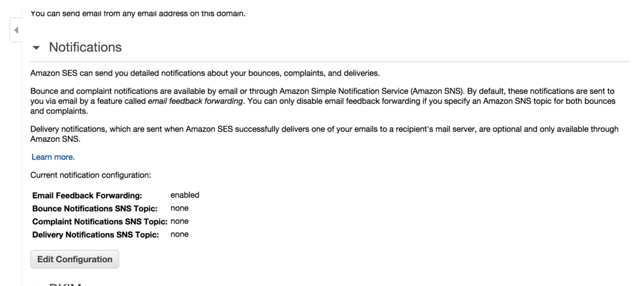This screenshot has width=644, height=286.
Task: Click the 'Delivery notifications, which are sent' paragraph
Action: point(324,129)
